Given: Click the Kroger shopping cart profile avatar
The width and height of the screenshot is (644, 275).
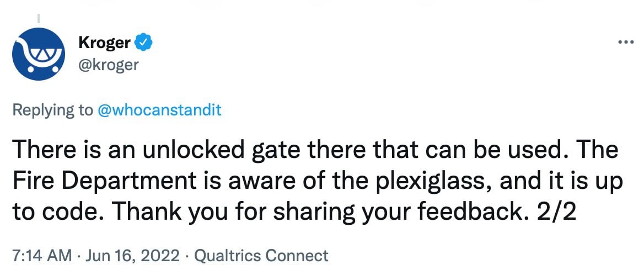Looking at the screenshot, I should click(x=39, y=55).
